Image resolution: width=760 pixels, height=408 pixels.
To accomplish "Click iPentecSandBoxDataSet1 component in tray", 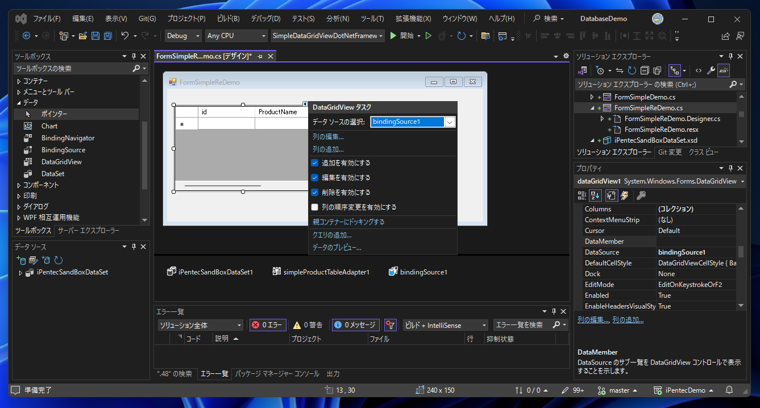I will [210, 272].
